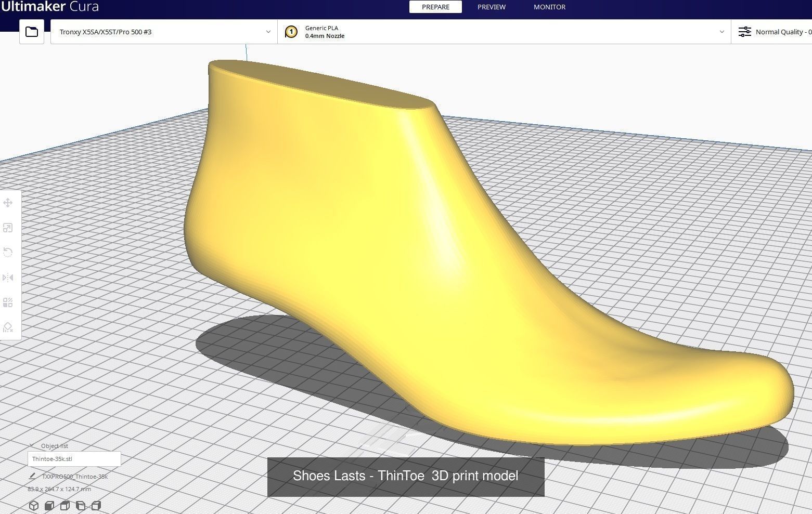Switch to the MONITOR stage tab
812x514 pixels.
pyautogui.click(x=549, y=7)
